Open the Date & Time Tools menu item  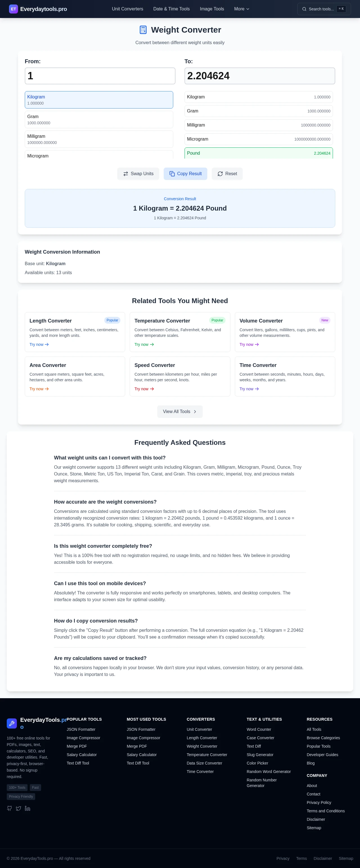[x=171, y=9]
